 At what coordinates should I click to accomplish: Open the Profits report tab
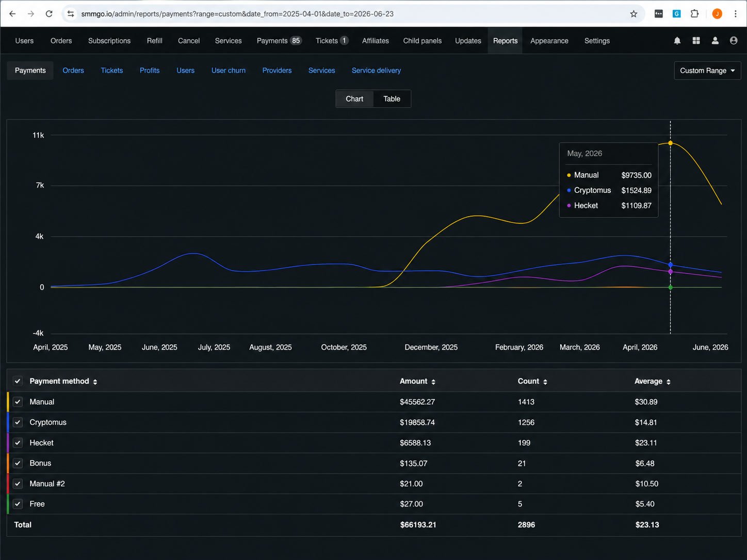pos(150,71)
